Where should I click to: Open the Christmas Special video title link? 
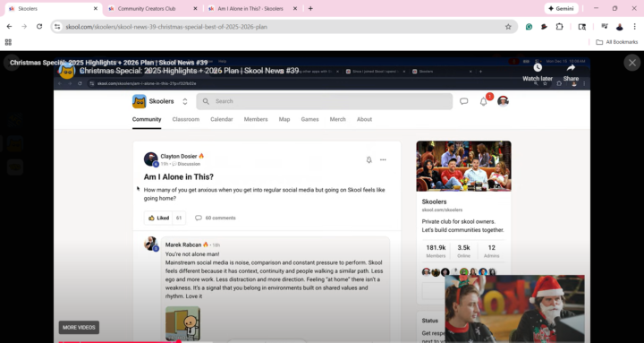click(190, 71)
